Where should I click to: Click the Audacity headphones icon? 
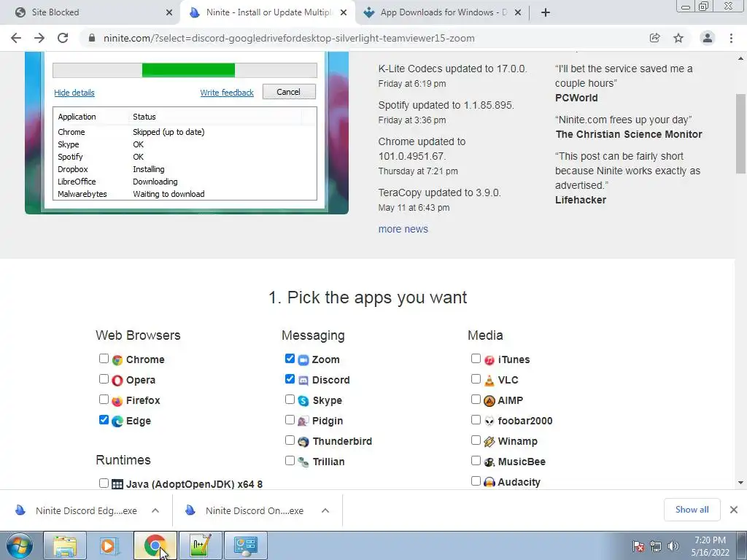489,483
